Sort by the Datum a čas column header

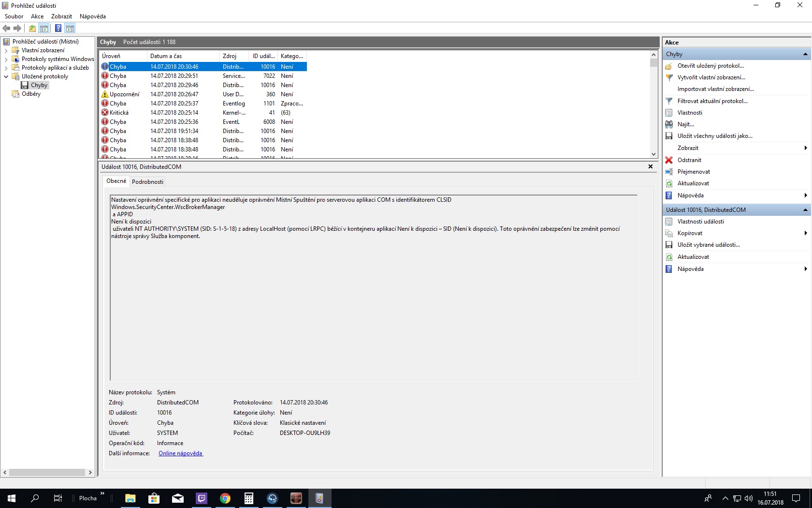point(166,56)
